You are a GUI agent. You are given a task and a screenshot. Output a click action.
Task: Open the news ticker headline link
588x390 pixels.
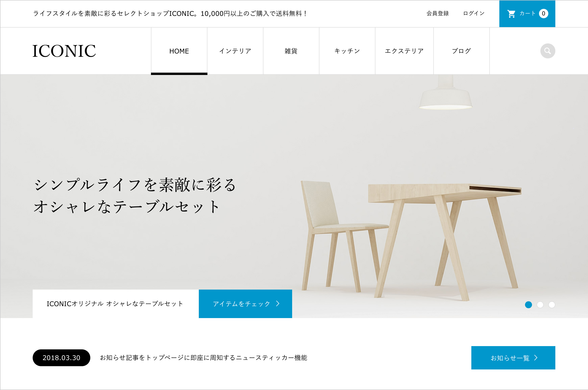[203, 358]
